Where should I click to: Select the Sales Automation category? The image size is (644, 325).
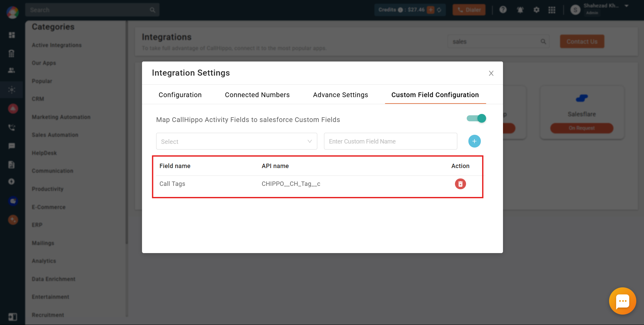pyautogui.click(x=55, y=135)
